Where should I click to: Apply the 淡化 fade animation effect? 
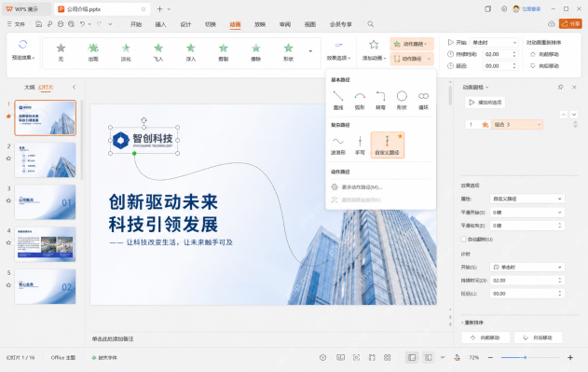click(x=126, y=52)
